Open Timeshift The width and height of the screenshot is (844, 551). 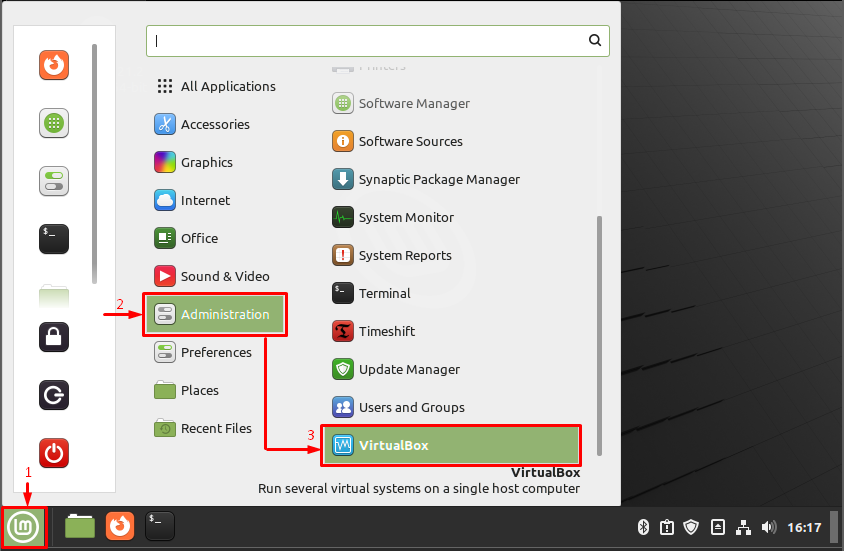pos(451,331)
